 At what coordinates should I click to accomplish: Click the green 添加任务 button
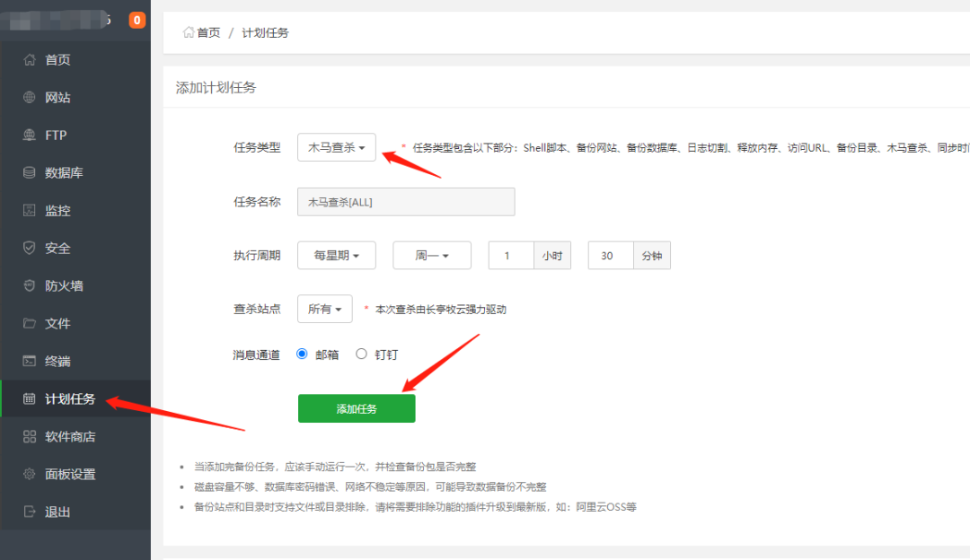(357, 408)
